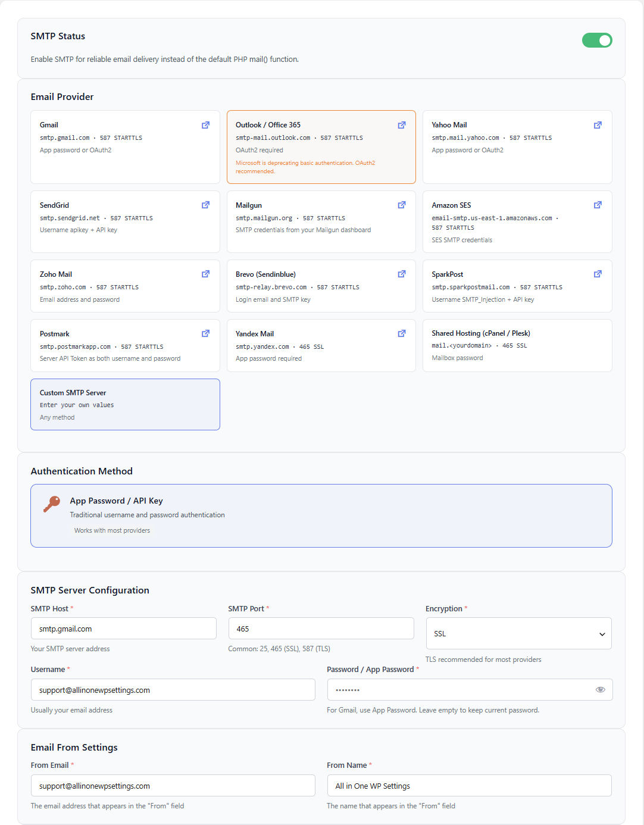644x825 pixels.
Task: Click 'Works with most providers' text
Action: click(112, 530)
